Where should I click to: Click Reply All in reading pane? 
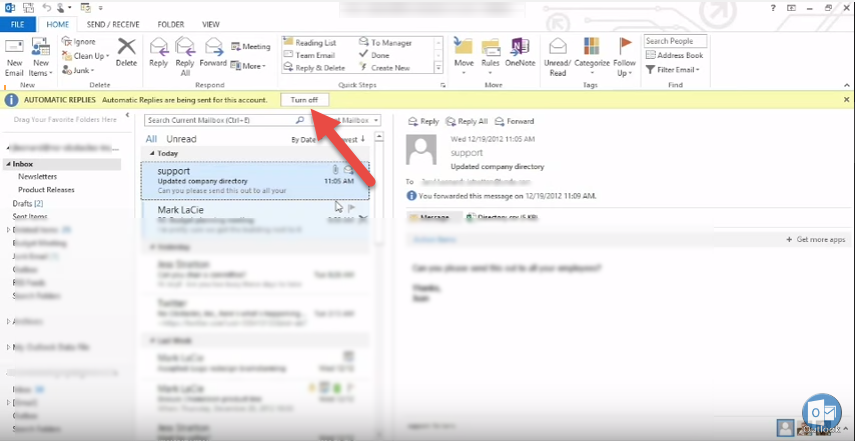click(467, 122)
